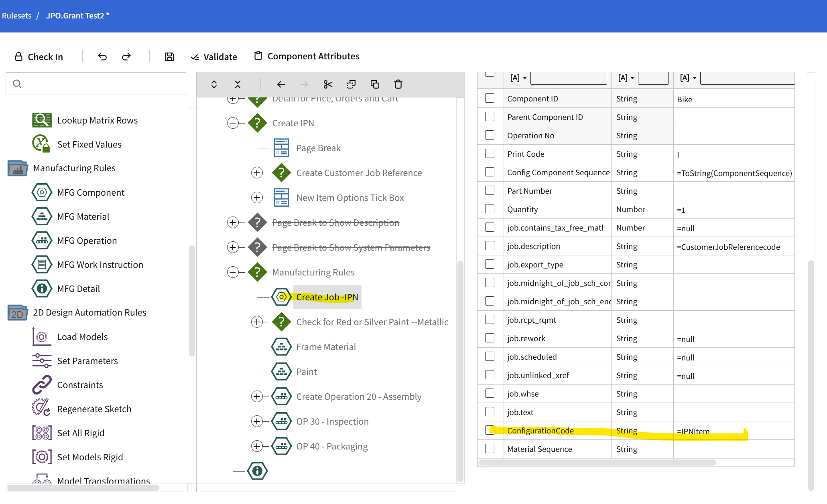Open first column filter dropdown
Image resolution: width=827 pixels, height=504 pixels.
coord(518,78)
